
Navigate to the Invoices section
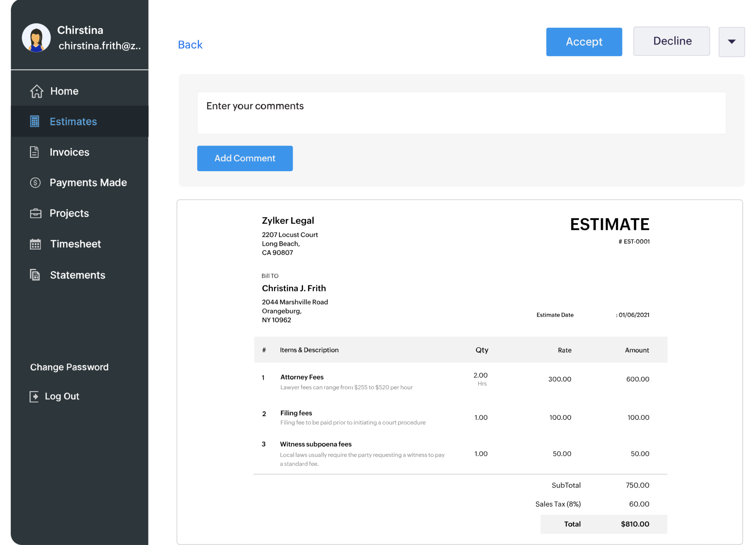[x=69, y=152]
